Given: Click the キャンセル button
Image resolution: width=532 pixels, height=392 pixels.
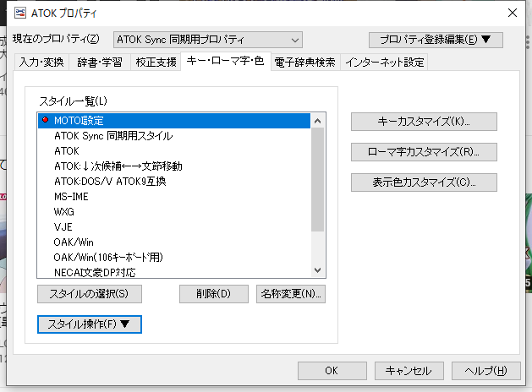Looking at the screenshot, I should [x=409, y=371].
